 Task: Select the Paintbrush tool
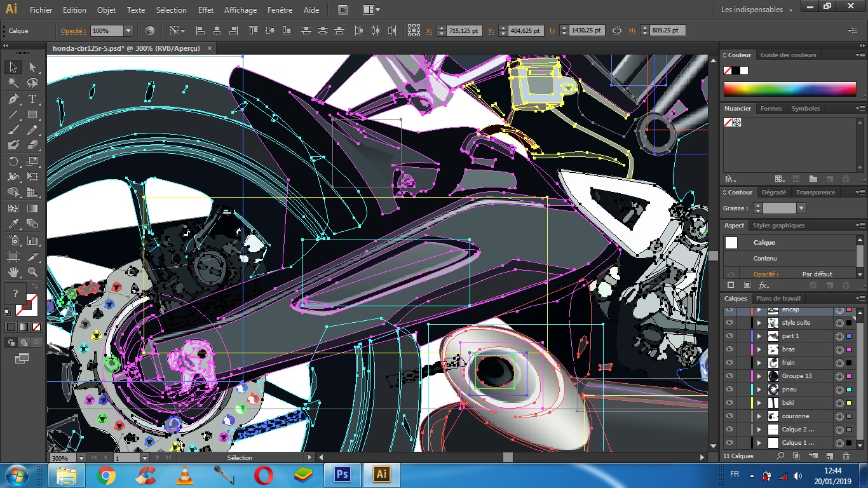click(13, 130)
